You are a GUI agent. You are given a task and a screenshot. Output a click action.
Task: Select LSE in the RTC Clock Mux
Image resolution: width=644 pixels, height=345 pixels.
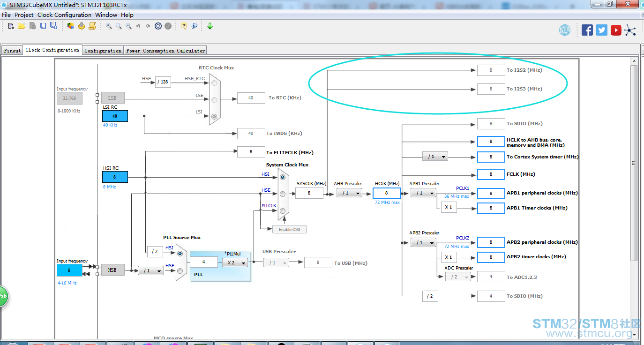214,99
